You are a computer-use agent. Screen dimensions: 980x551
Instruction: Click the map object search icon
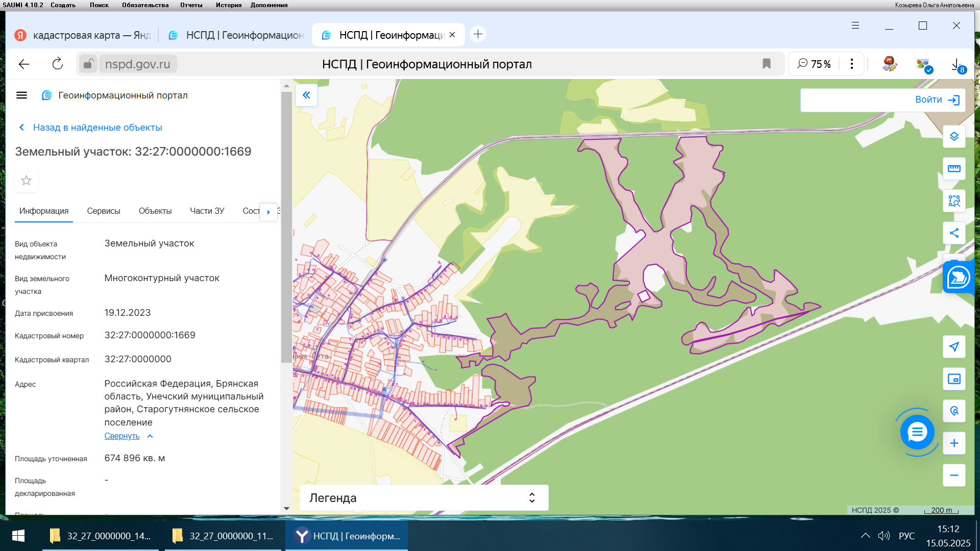click(953, 411)
